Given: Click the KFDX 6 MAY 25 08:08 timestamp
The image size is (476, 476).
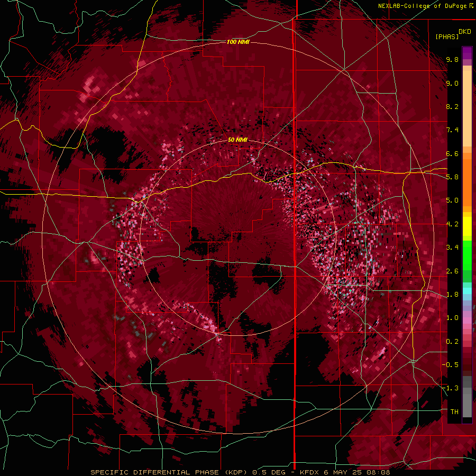Looking at the screenshot, I should 344,472.
